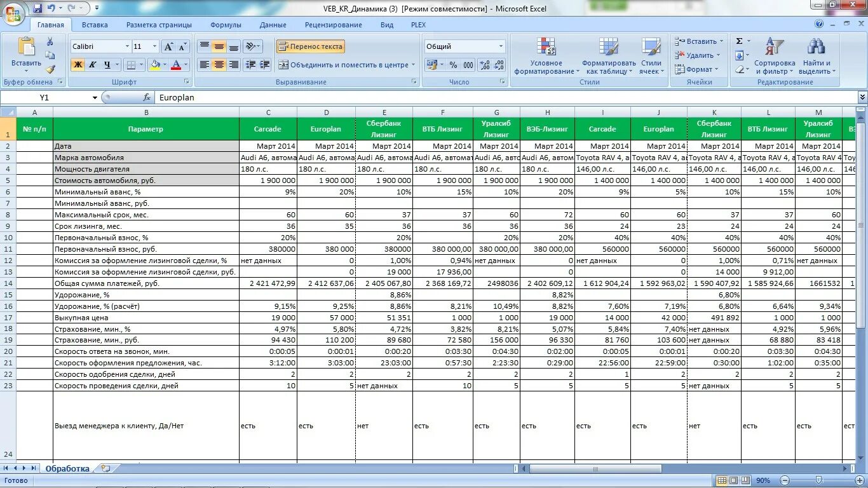Open the text orientation menu

(x=253, y=46)
